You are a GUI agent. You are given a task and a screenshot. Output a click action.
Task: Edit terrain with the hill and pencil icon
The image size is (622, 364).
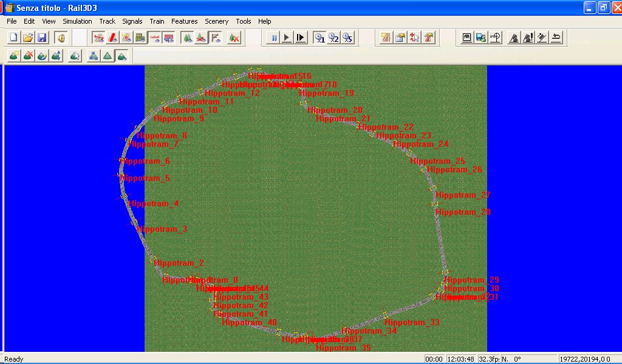[x=42, y=56]
